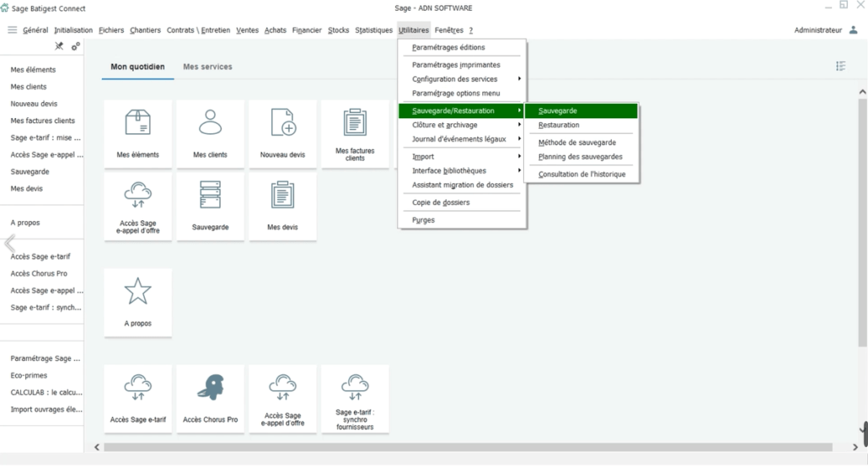Collapse the sidebar with left chevron
Viewport: 868px width, 468px height.
(9, 243)
